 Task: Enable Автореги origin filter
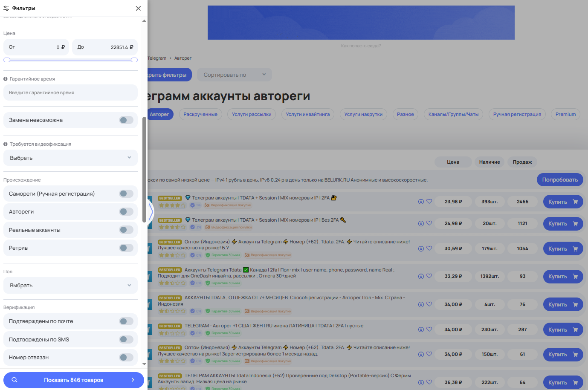click(x=126, y=212)
